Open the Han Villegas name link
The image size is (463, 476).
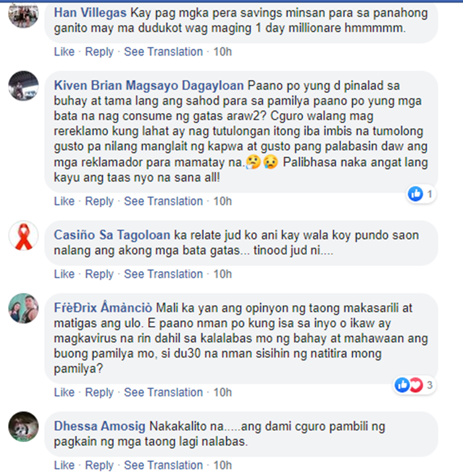[x=90, y=13]
